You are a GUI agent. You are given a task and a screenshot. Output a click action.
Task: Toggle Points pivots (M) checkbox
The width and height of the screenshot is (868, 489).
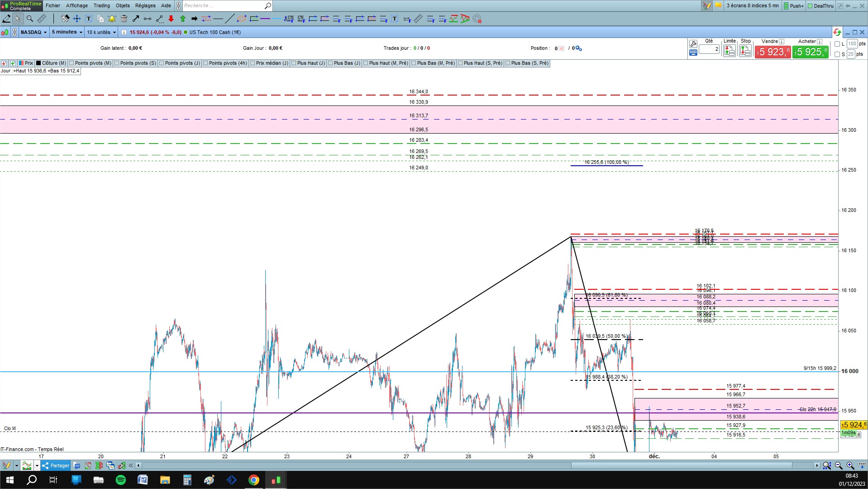[72, 63]
